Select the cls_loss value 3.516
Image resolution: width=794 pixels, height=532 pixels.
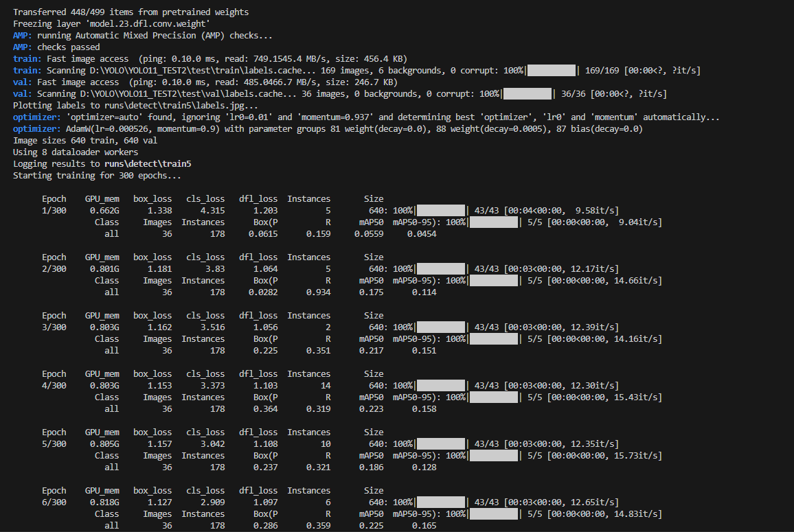click(x=212, y=327)
